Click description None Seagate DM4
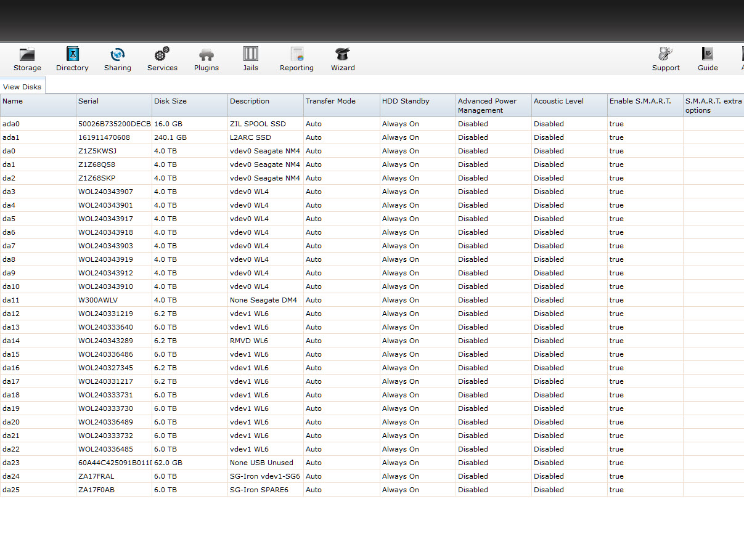Viewport: 744px width, 560px height. pos(263,300)
